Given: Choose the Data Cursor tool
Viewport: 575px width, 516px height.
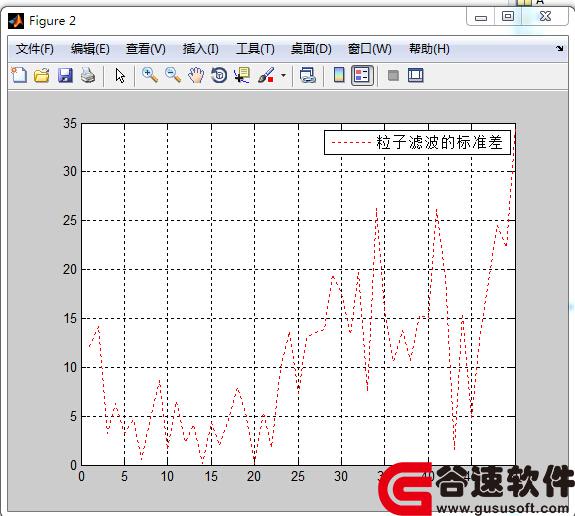Looking at the screenshot, I should coord(242,76).
